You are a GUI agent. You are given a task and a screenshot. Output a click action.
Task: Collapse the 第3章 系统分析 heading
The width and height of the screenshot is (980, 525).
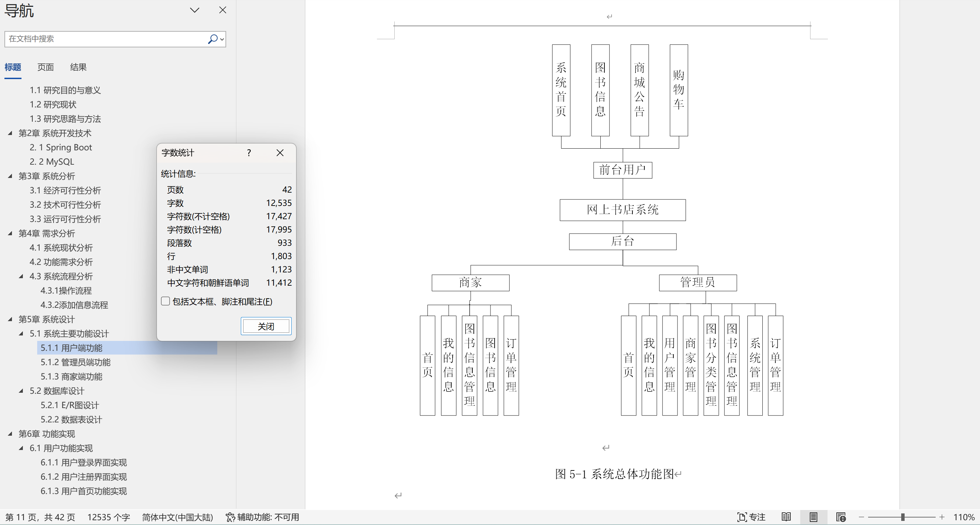[10, 176]
